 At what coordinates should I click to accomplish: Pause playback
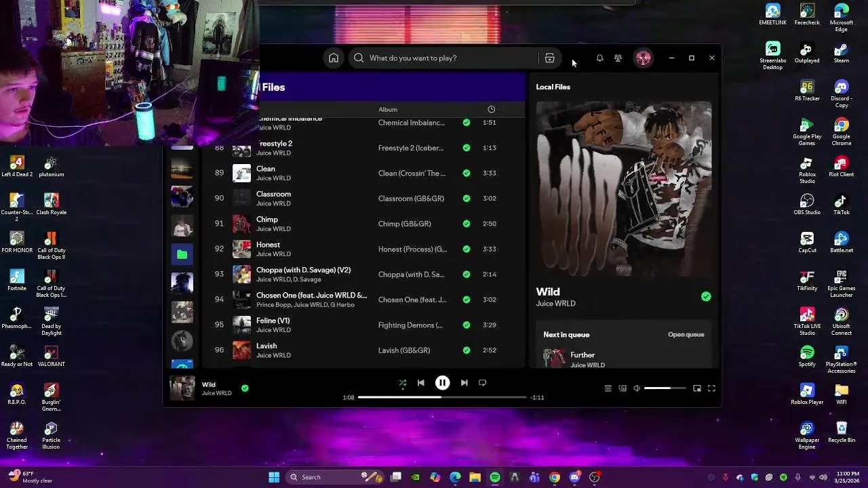[442, 383]
